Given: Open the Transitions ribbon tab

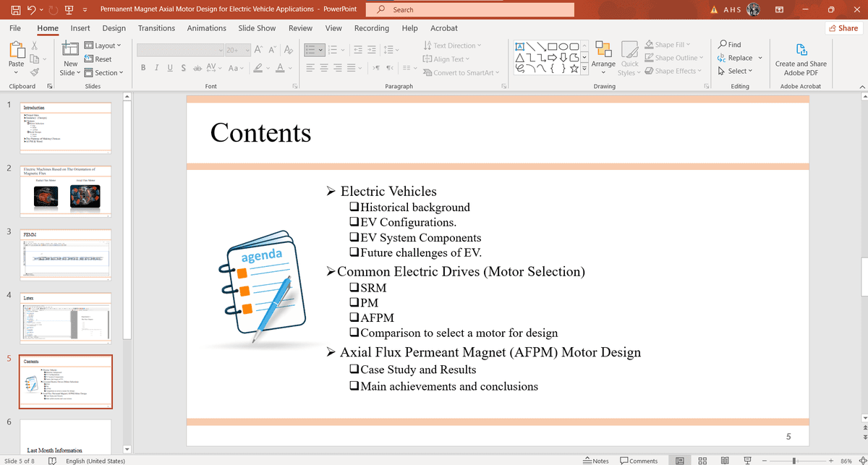Looking at the screenshot, I should 156,28.
